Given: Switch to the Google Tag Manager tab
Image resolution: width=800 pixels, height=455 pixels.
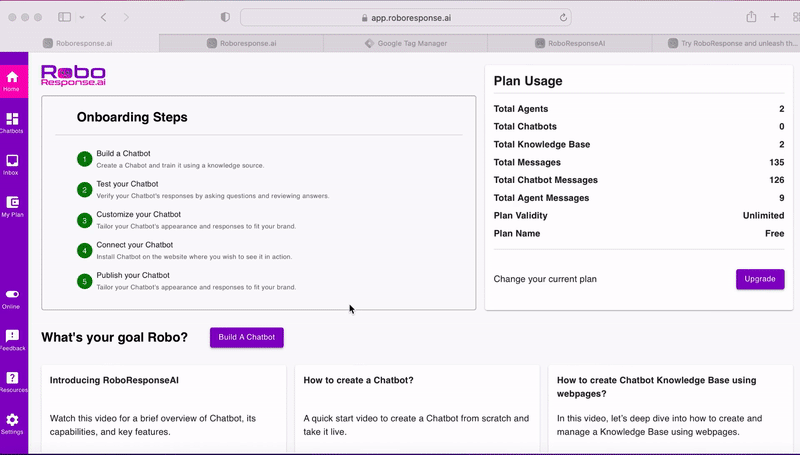Looking at the screenshot, I should click(405, 43).
